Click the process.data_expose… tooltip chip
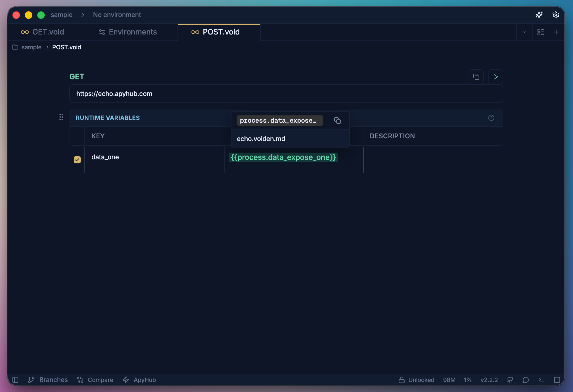 pyautogui.click(x=280, y=121)
